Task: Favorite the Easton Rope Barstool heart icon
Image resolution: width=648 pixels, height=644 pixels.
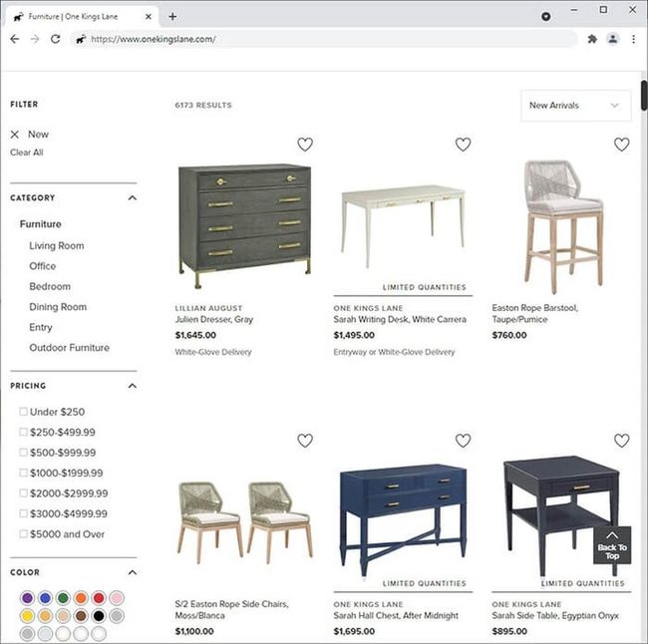Action: (621, 145)
